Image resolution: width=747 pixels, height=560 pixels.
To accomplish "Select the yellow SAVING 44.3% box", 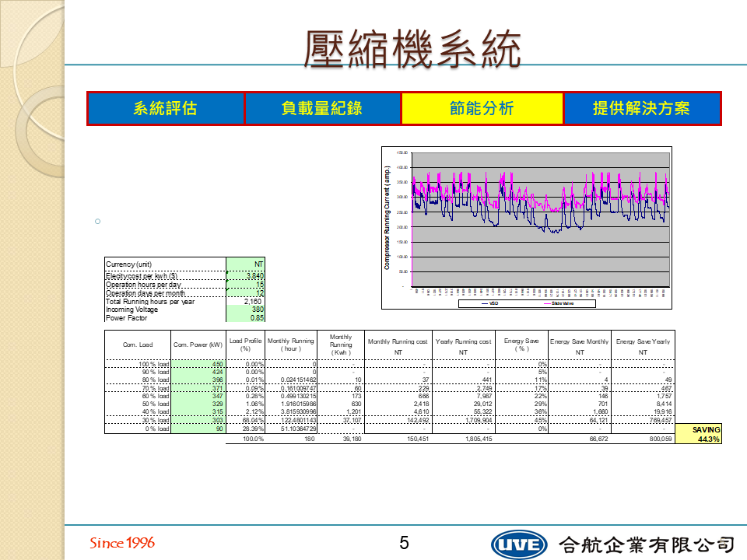I will [699, 434].
